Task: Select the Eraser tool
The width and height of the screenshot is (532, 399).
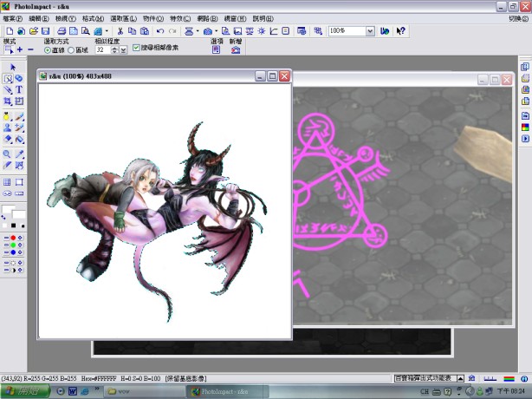Action: coord(7,140)
